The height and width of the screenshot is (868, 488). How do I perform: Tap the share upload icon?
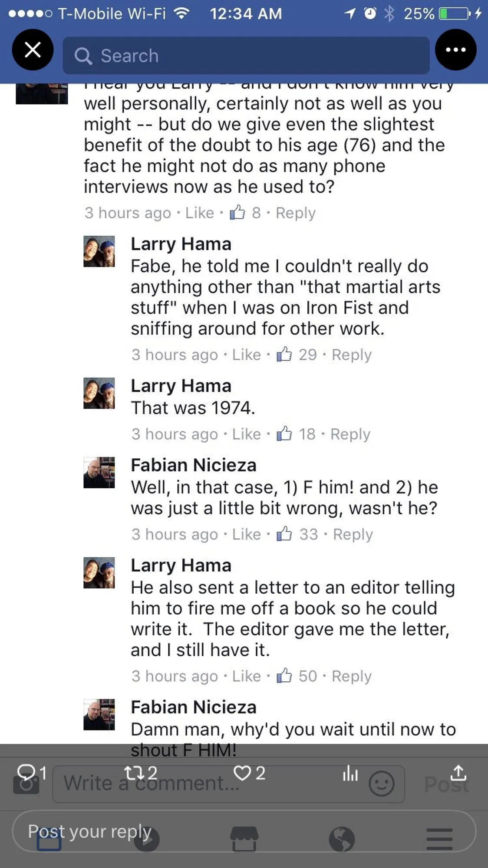pyautogui.click(x=458, y=773)
